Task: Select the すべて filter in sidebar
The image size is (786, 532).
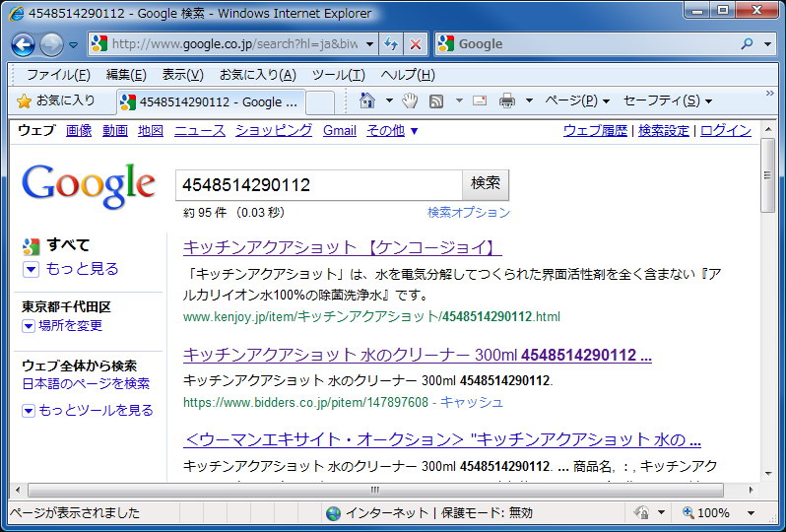Action: 68,245
